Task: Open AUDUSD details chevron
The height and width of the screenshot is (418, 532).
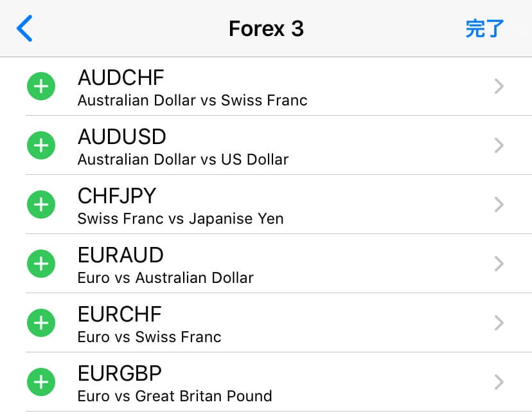Action: [499, 145]
